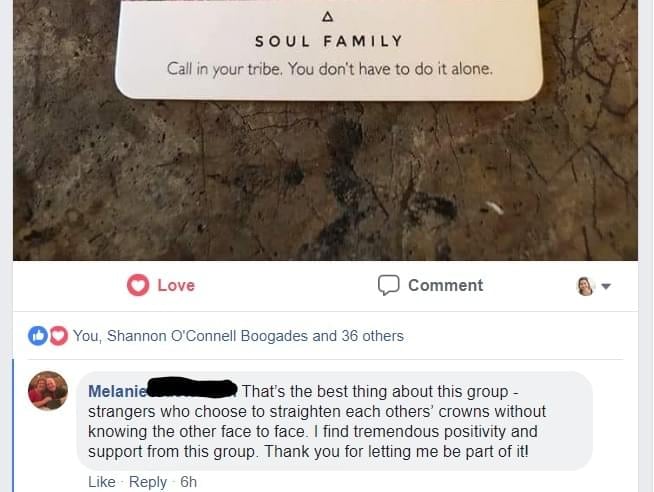Screen dimensions: 654x492
Task: Open the Soul Family card photo
Action: (x=325, y=130)
